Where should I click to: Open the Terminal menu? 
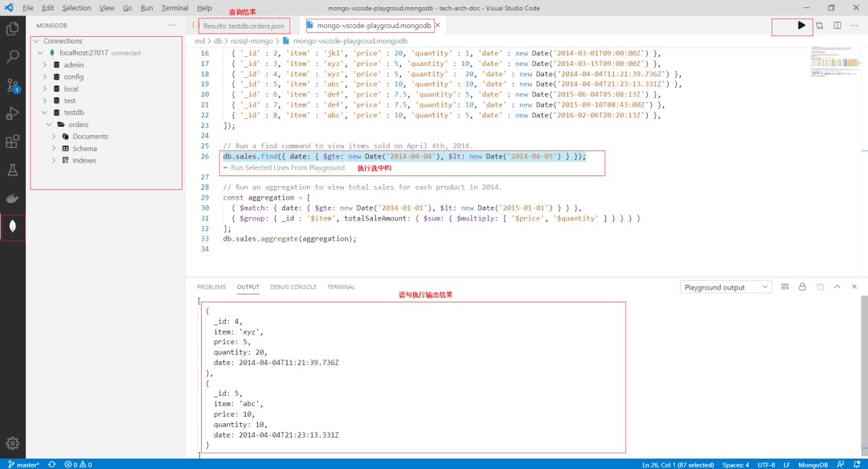pyautogui.click(x=174, y=8)
